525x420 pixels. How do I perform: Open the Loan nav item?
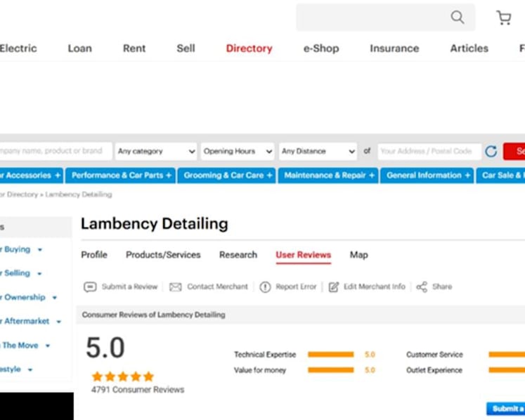(79, 48)
